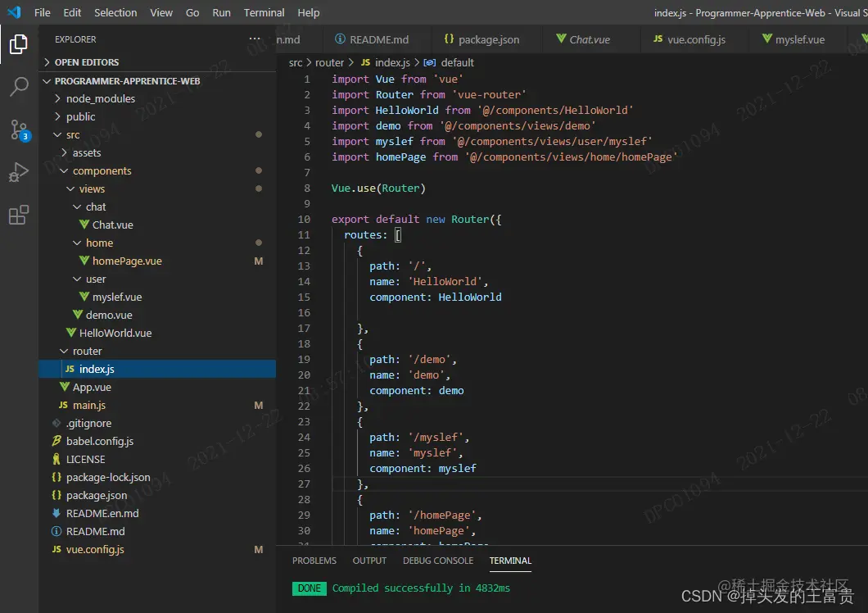Expand the OPEN EDITORS section

click(x=47, y=62)
